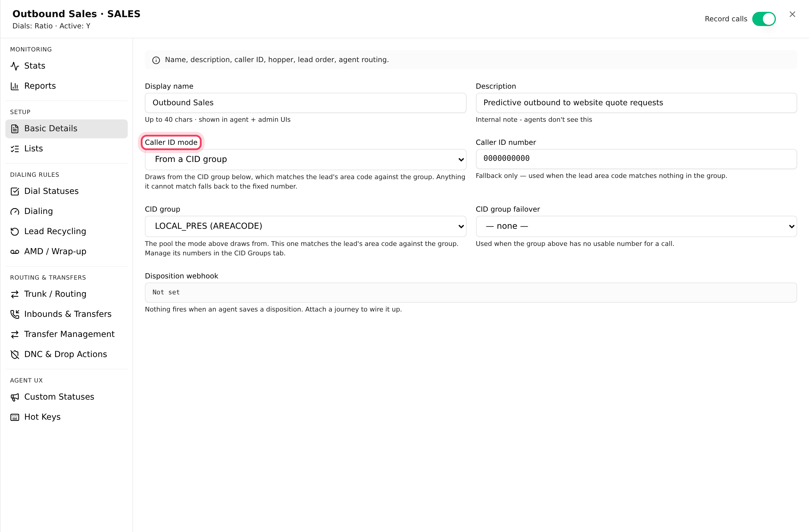
Task: Open Dial Statuses settings
Action: pyautogui.click(x=66, y=191)
